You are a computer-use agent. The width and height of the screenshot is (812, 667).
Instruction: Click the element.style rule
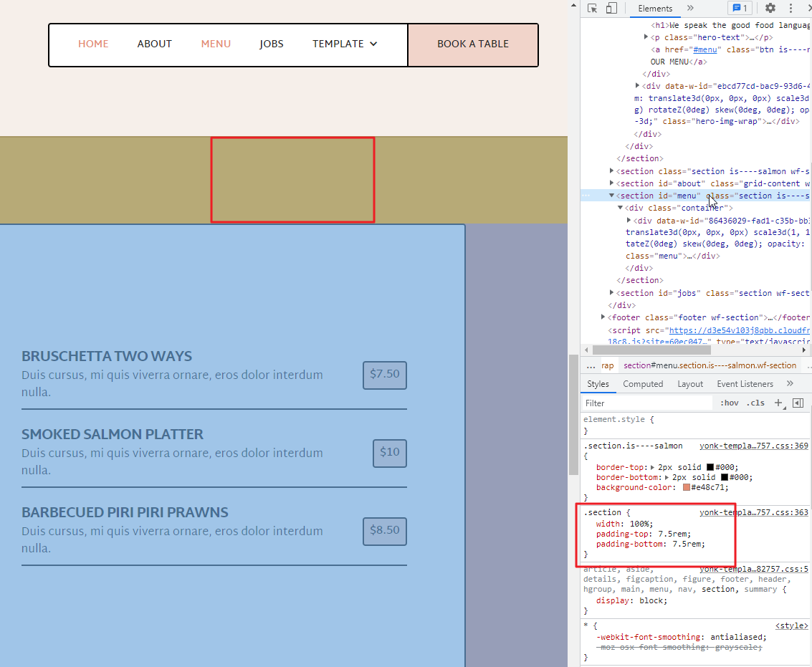pos(618,419)
